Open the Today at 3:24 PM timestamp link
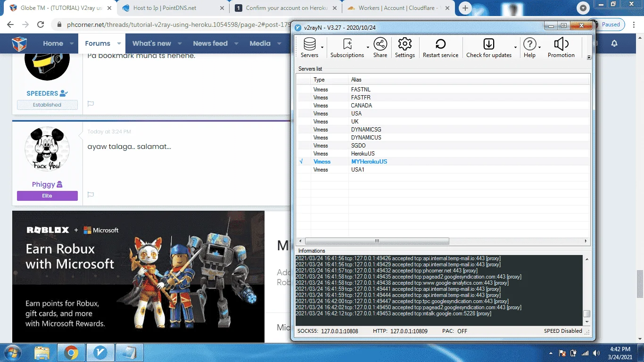Image resolution: width=644 pixels, height=362 pixels. coord(109,132)
